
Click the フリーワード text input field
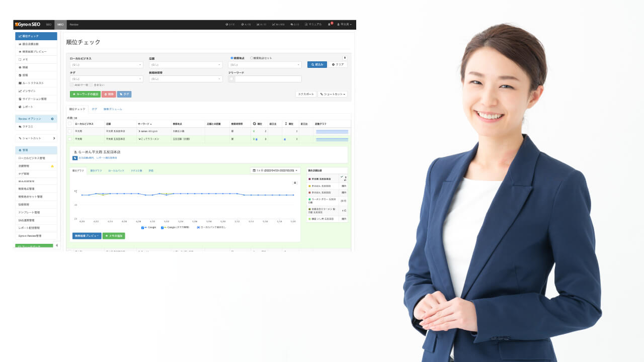(268, 79)
